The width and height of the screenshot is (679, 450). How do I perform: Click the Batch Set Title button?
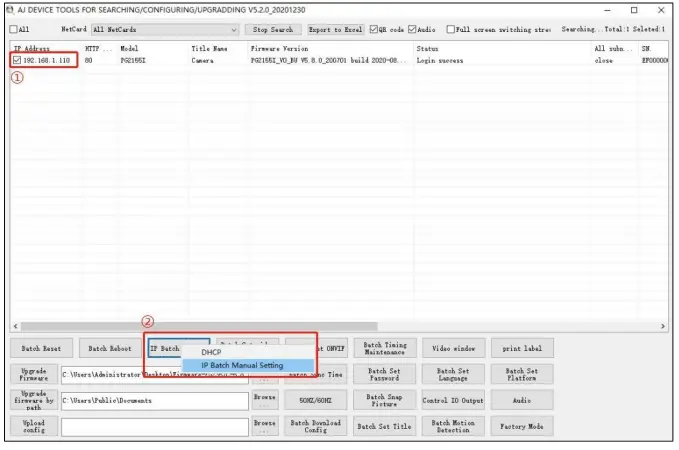pos(384,426)
